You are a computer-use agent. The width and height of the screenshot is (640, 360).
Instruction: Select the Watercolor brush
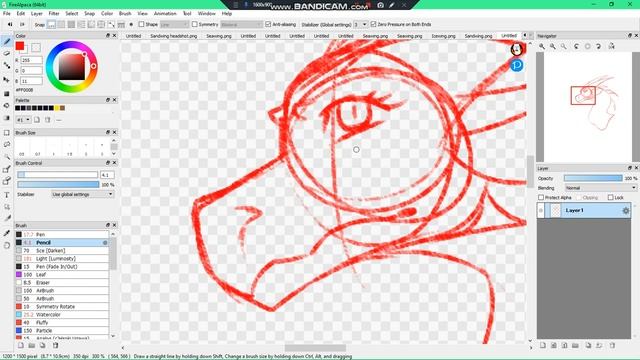(62, 315)
